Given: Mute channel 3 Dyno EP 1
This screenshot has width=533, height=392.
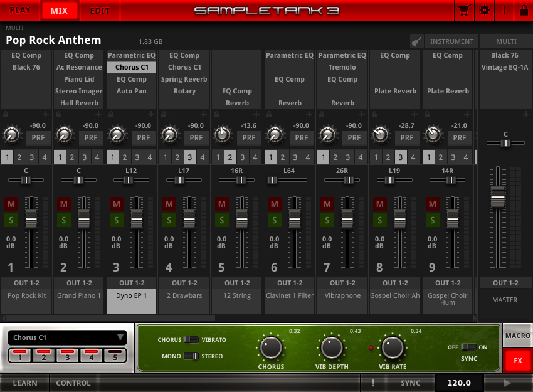Looking at the screenshot, I should [x=116, y=204].
